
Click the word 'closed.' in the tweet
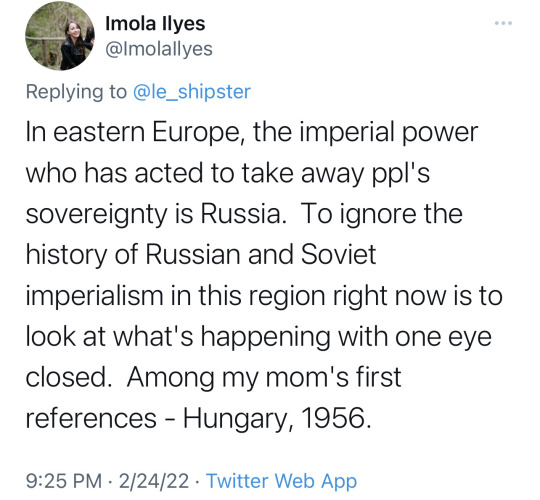[69, 377]
